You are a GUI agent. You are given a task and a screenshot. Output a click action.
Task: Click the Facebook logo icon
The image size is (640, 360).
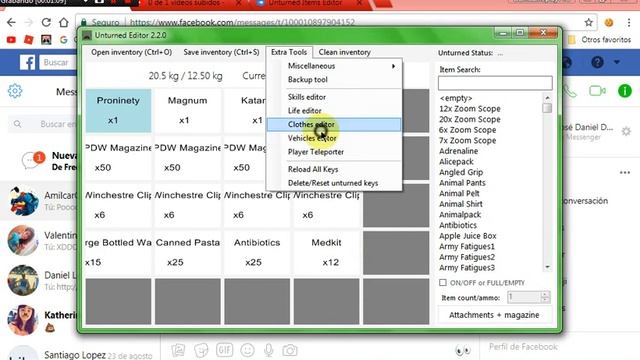pyautogui.click(x=28, y=62)
